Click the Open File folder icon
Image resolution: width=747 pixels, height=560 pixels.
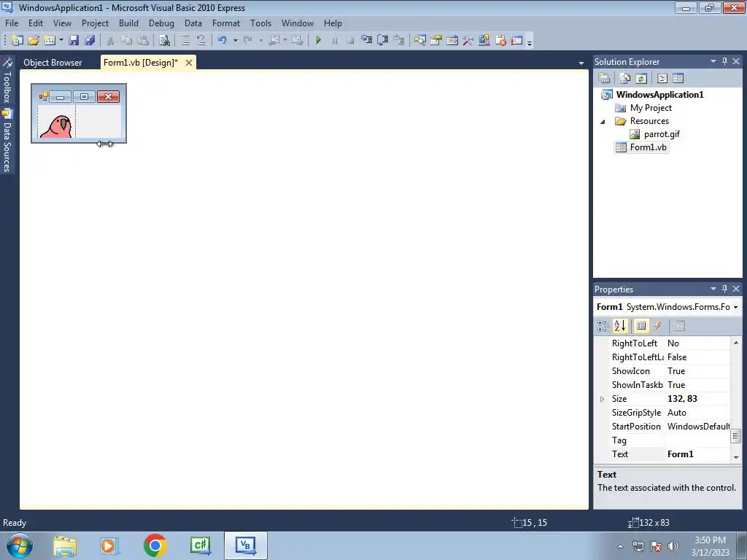point(34,41)
